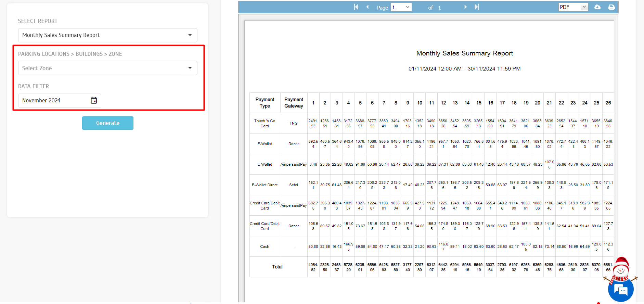The width and height of the screenshot is (644, 304).
Task: Click the Total row label
Action: click(277, 267)
